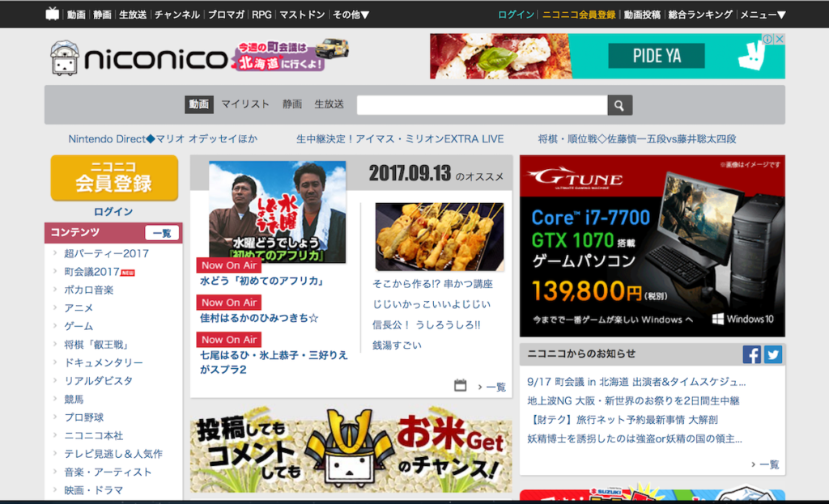Click the G-TUNE gaming PC advertisement

tap(652, 246)
